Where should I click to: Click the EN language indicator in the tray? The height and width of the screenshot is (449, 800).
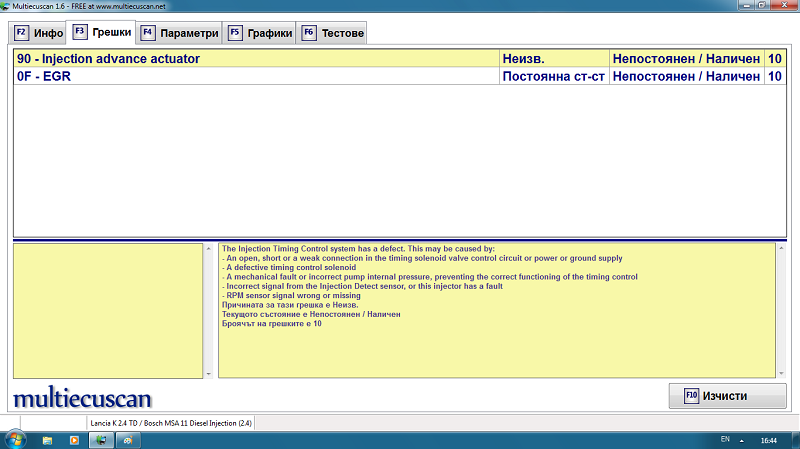click(725, 440)
